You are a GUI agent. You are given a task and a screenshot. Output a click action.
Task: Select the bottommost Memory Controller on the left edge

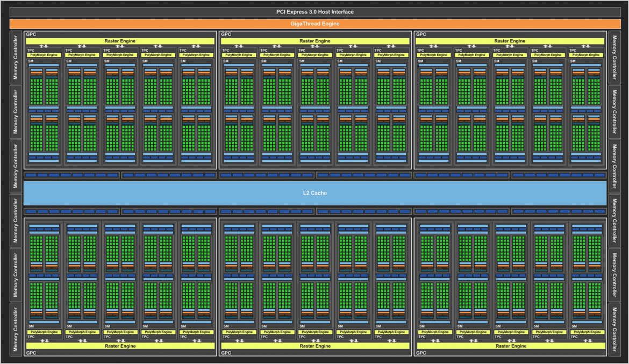tap(16, 329)
